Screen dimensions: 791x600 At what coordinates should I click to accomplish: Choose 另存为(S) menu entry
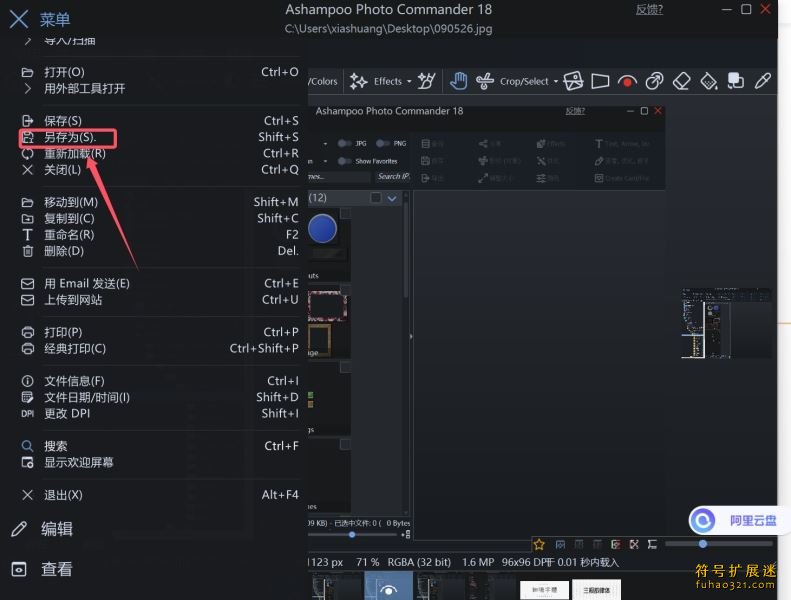pos(160,137)
